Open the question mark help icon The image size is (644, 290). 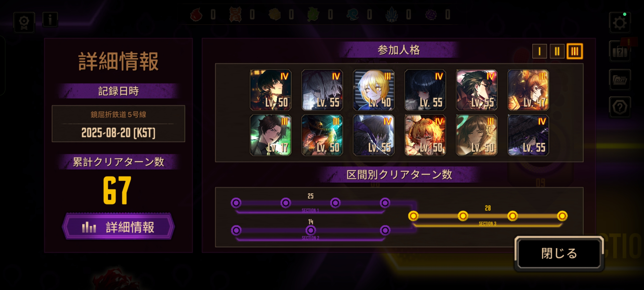coord(620,107)
